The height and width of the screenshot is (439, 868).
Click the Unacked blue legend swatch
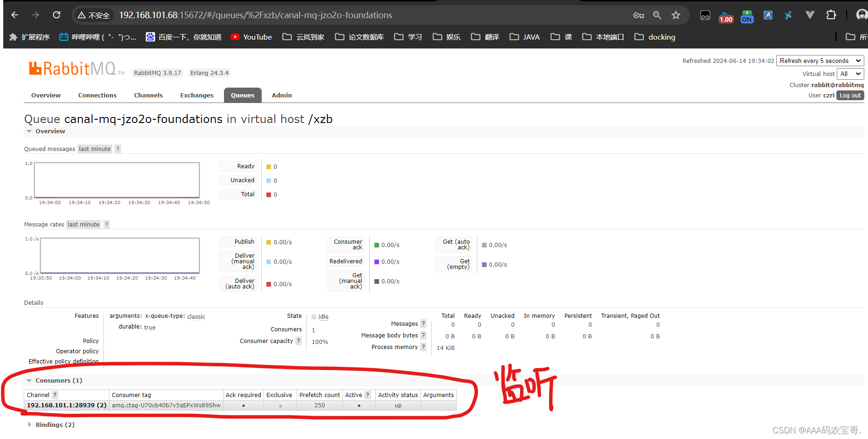[x=269, y=181]
